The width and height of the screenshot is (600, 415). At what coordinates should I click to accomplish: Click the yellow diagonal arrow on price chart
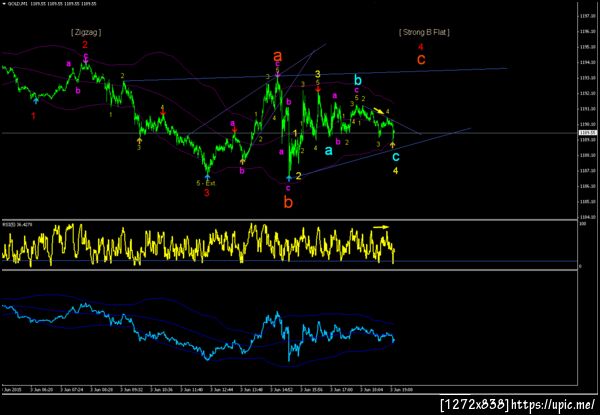378,111
